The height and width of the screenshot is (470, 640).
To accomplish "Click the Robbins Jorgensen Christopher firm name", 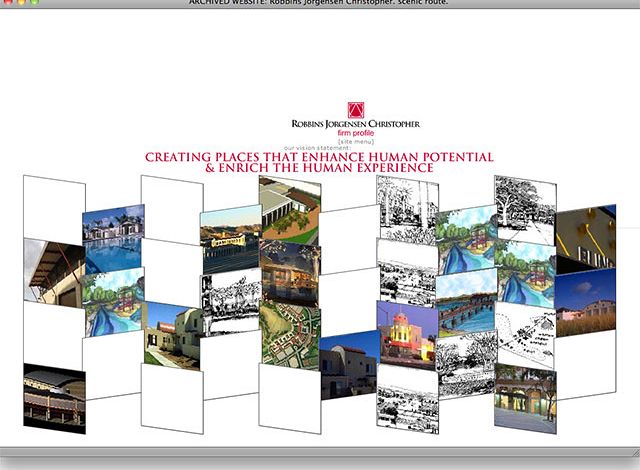I will [355, 123].
